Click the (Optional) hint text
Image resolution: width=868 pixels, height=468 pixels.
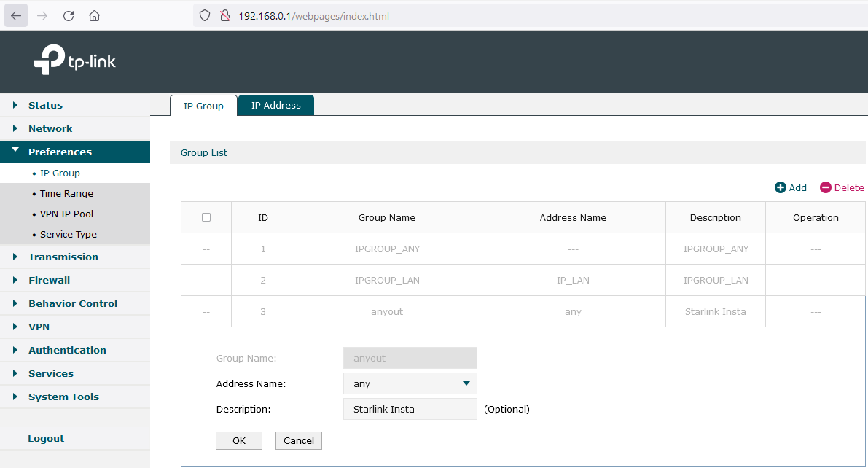tap(507, 409)
